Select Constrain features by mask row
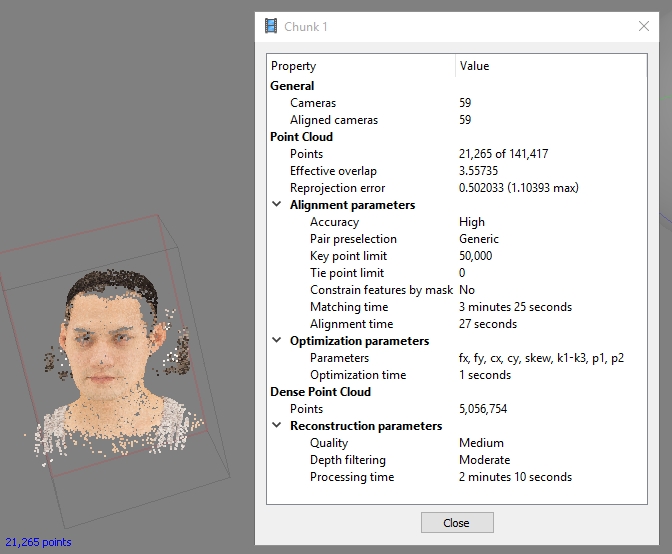 tap(381, 290)
